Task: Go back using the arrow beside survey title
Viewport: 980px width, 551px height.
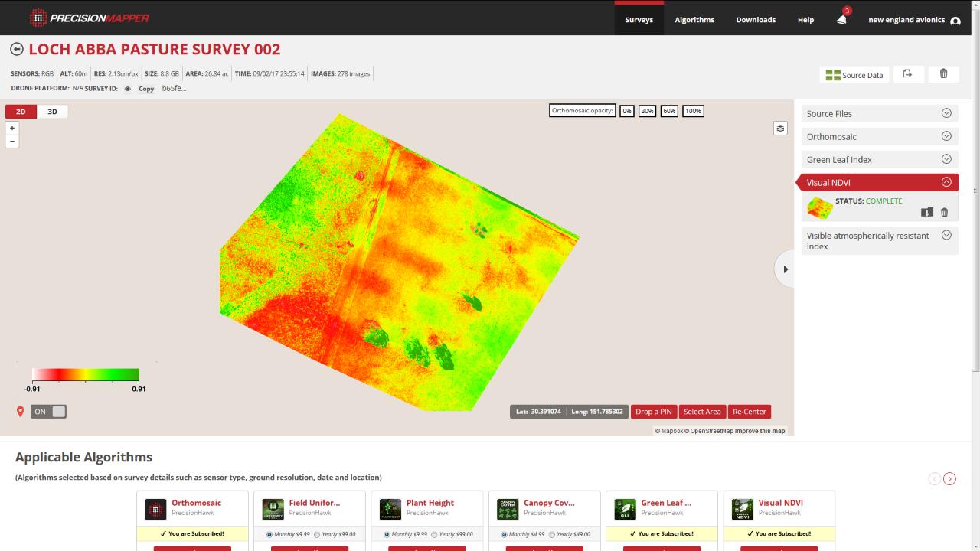Action: [17, 49]
